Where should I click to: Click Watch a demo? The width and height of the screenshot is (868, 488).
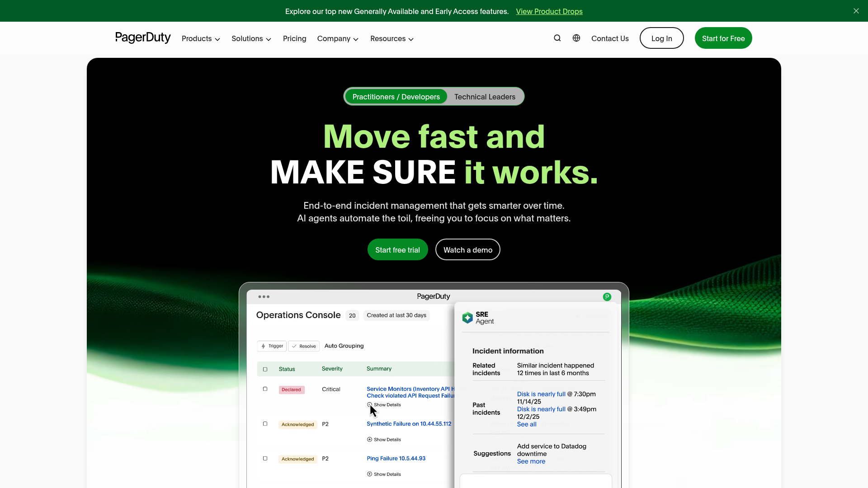(x=468, y=249)
